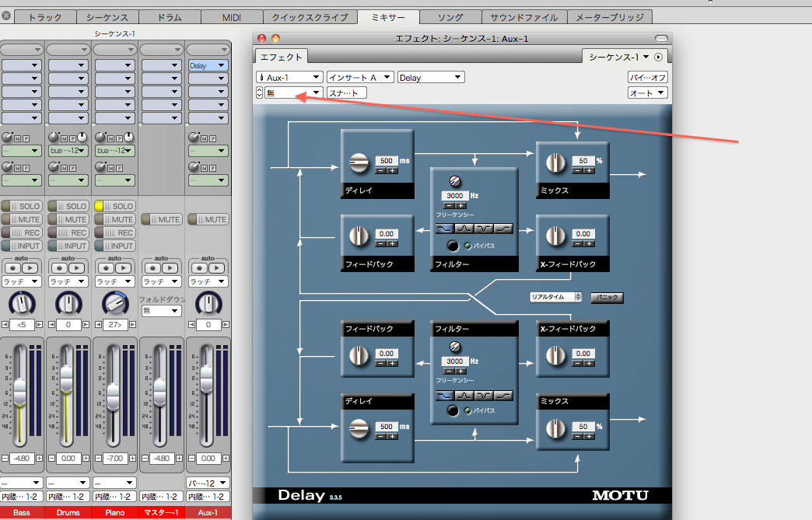Mute the マスター-1 channel
The width and height of the screenshot is (812, 520).
[162, 219]
